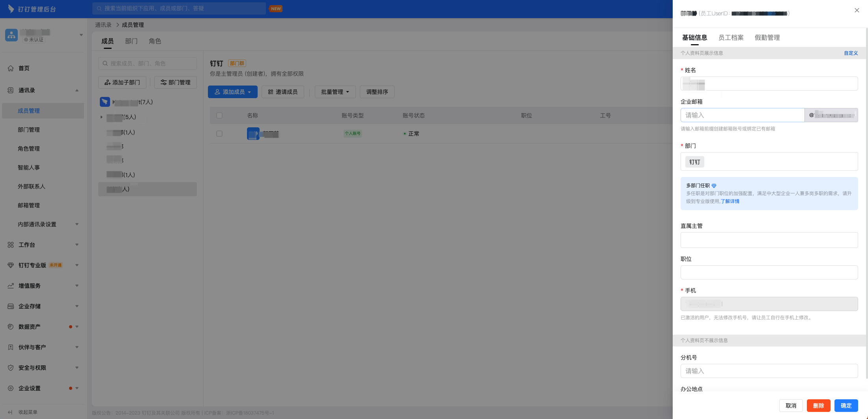The height and width of the screenshot is (419, 868).
Task: Click the 分机号 input field
Action: tap(769, 371)
